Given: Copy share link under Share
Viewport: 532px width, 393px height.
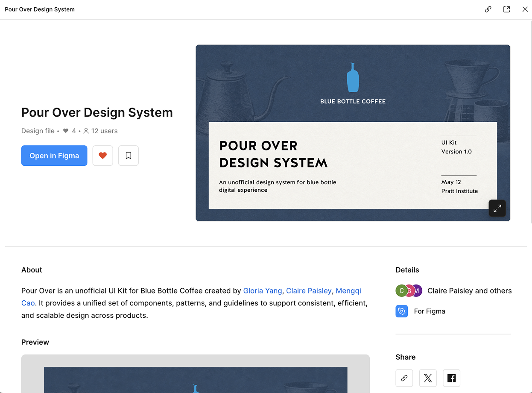Looking at the screenshot, I should click(x=404, y=378).
